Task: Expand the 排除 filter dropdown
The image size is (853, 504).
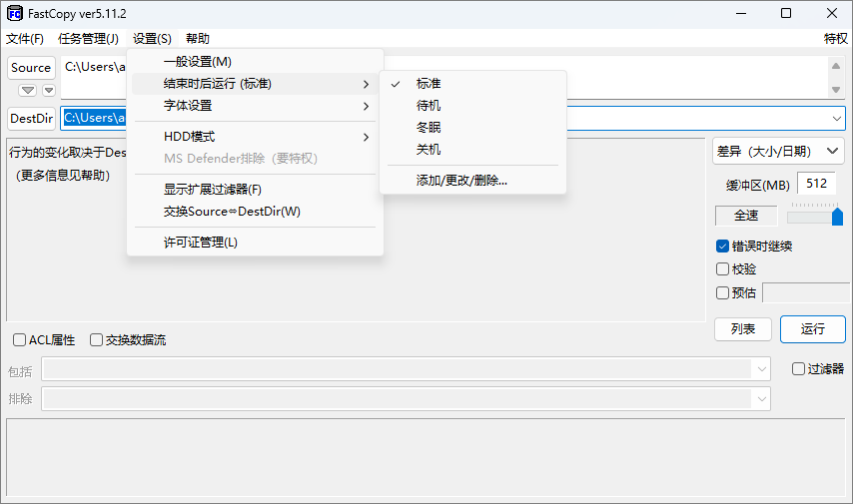Action: point(761,399)
